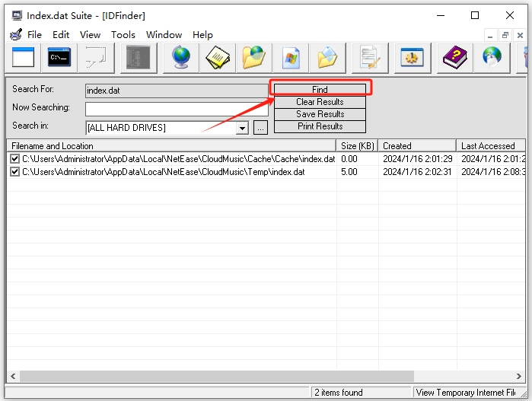This screenshot has height=401, width=532.
Task: Click created date 2024/1/16 2:01:29
Action: (x=418, y=159)
